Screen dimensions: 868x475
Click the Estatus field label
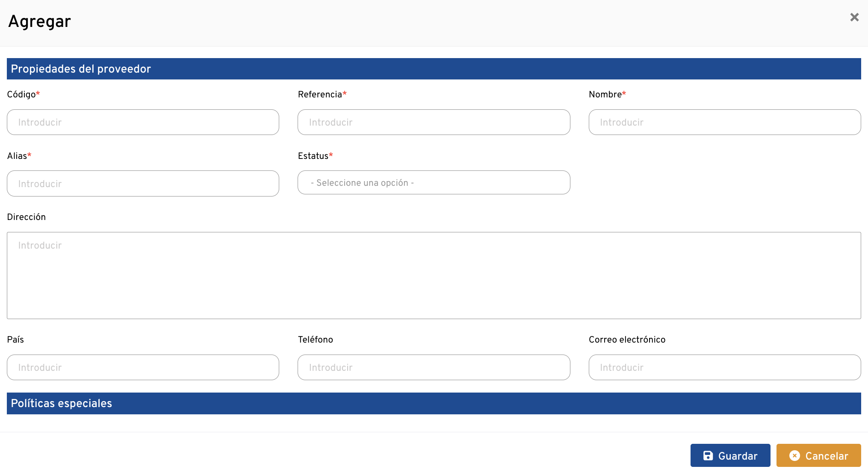[313, 156]
